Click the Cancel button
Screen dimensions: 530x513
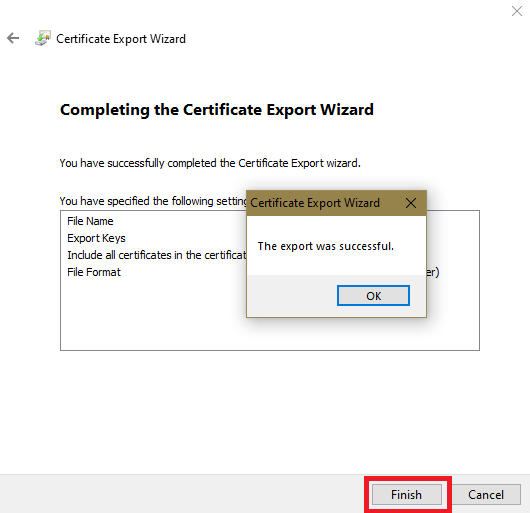click(486, 495)
